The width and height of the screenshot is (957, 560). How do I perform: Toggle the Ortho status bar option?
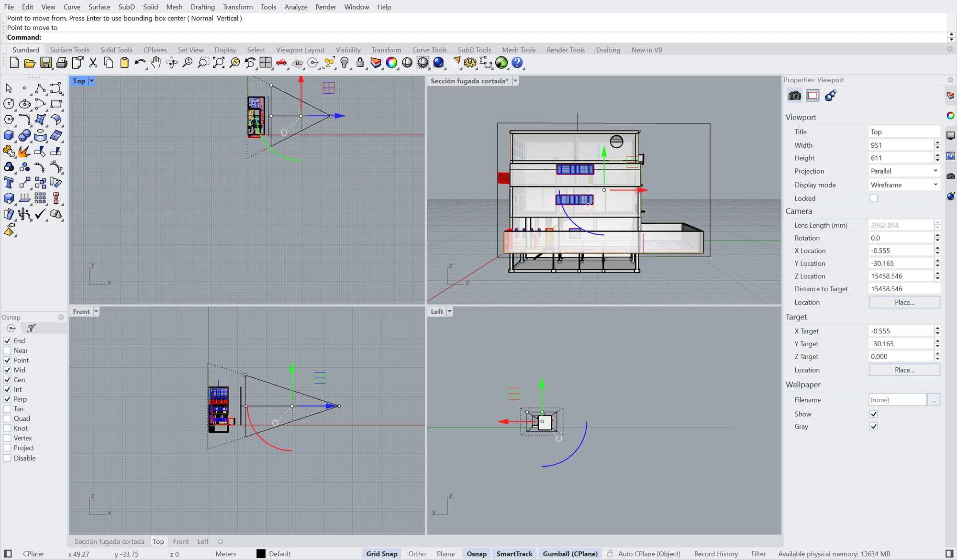point(417,554)
